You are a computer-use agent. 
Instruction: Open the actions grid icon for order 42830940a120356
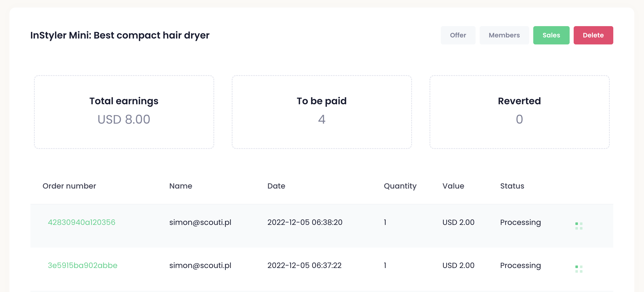pos(579,226)
